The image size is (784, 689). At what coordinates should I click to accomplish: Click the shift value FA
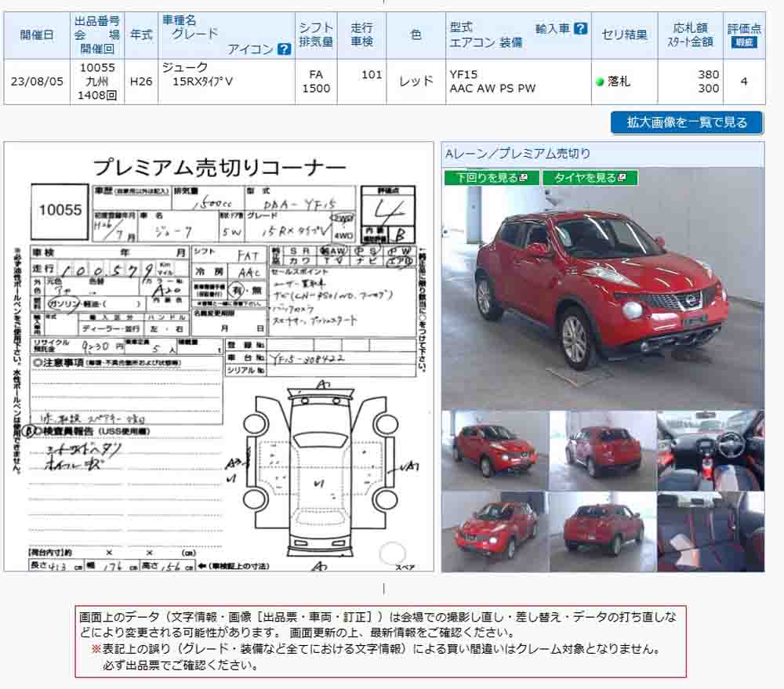(x=316, y=74)
